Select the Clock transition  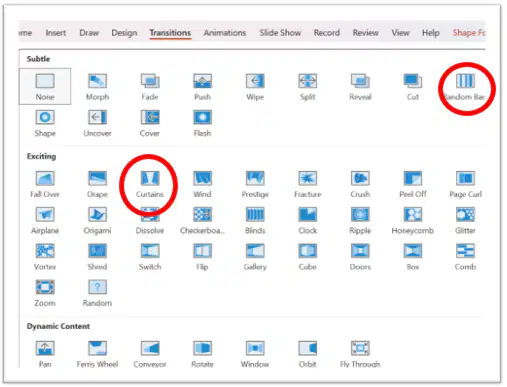(x=307, y=220)
